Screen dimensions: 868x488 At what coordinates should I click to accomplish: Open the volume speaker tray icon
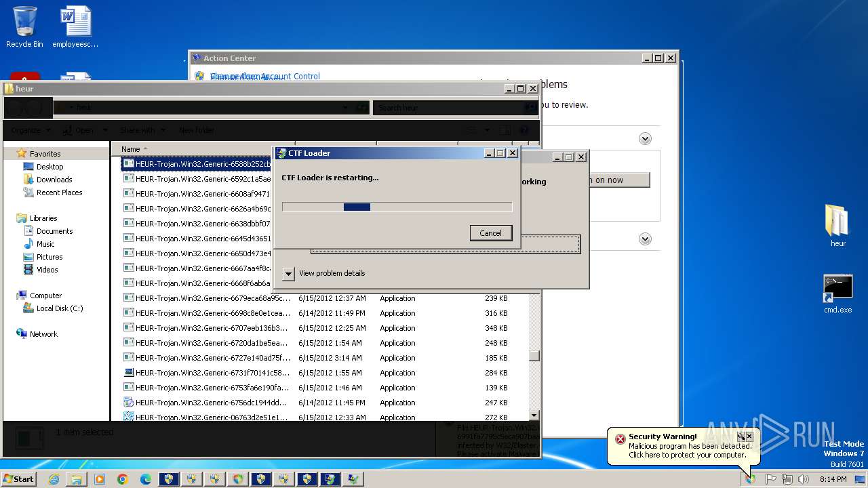(802, 479)
